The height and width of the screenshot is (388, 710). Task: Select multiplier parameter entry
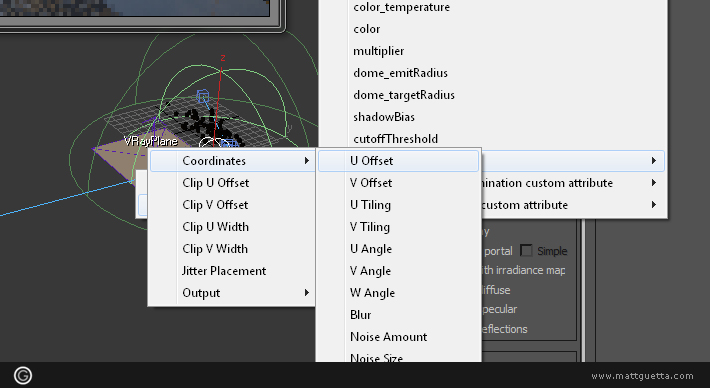point(379,51)
